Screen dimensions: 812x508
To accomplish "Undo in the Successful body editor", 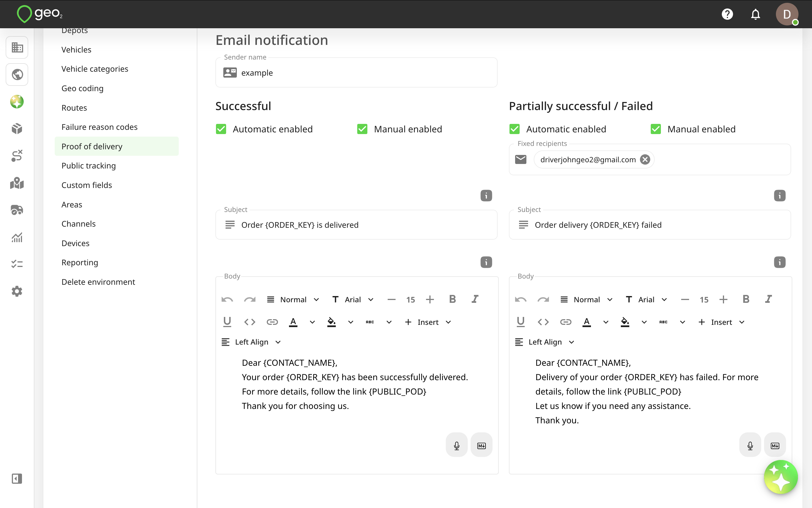I will (x=227, y=299).
